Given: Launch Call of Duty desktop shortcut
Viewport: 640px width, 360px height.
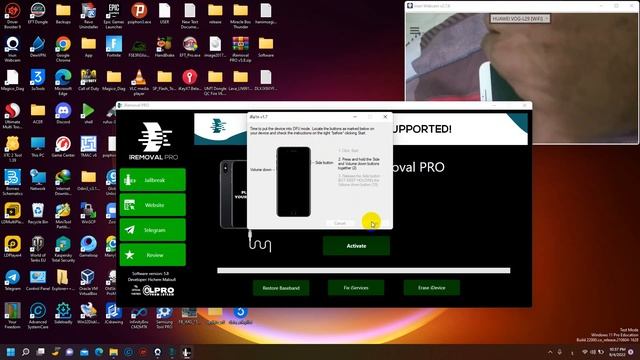Looking at the screenshot, I should click(89, 80).
